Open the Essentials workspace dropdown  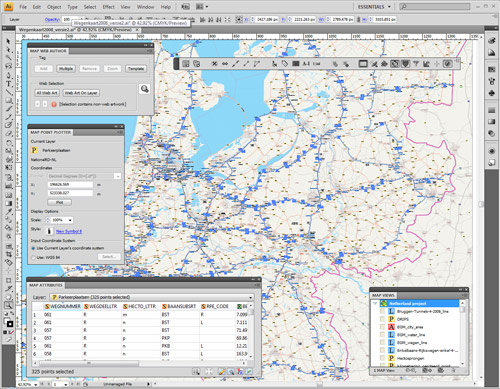(374, 7)
